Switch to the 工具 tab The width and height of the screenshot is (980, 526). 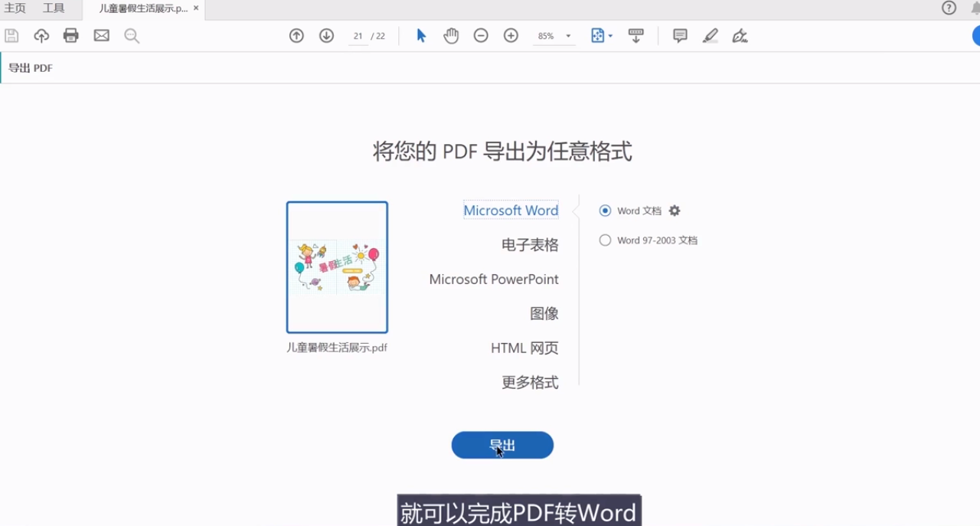pos(54,8)
